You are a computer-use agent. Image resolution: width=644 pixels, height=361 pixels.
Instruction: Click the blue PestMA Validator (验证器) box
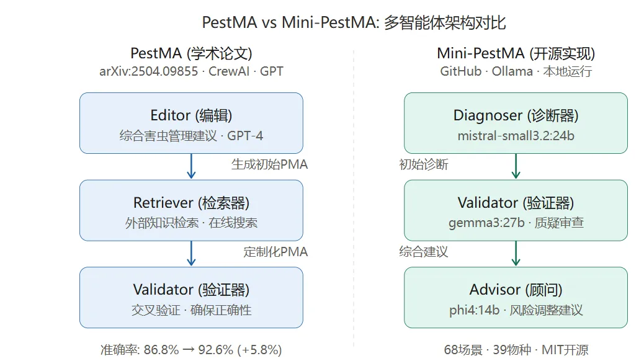(191, 297)
